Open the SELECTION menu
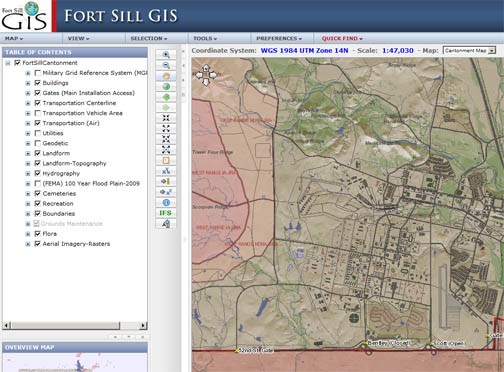 (149, 38)
